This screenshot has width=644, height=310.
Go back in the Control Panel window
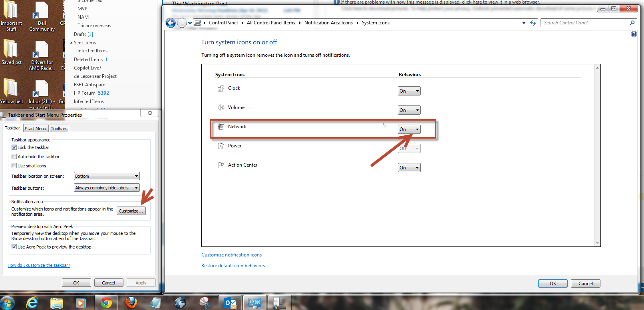click(171, 23)
